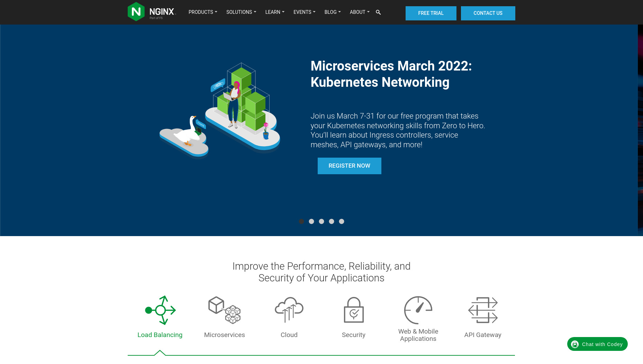Select the API Gateway arrows icon
643x364 pixels.
tap(483, 310)
